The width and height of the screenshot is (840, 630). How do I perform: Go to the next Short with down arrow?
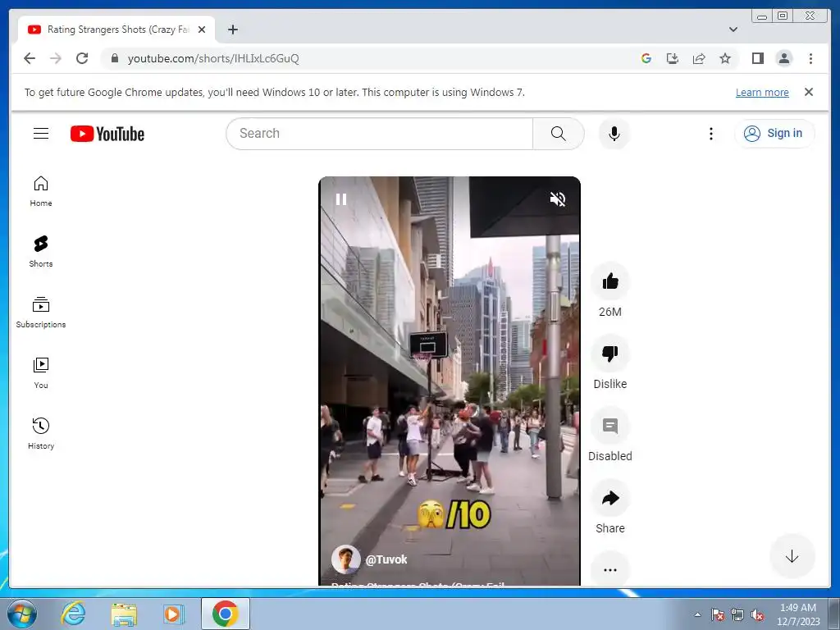tap(792, 556)
